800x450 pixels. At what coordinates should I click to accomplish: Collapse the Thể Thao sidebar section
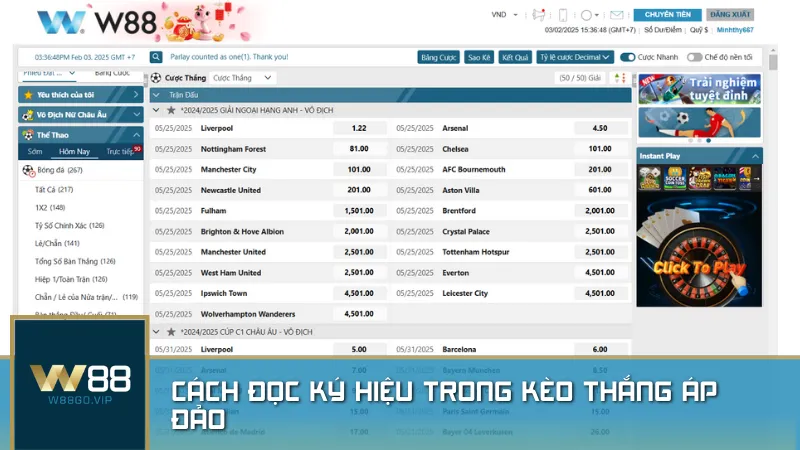[x=137, y=133]
